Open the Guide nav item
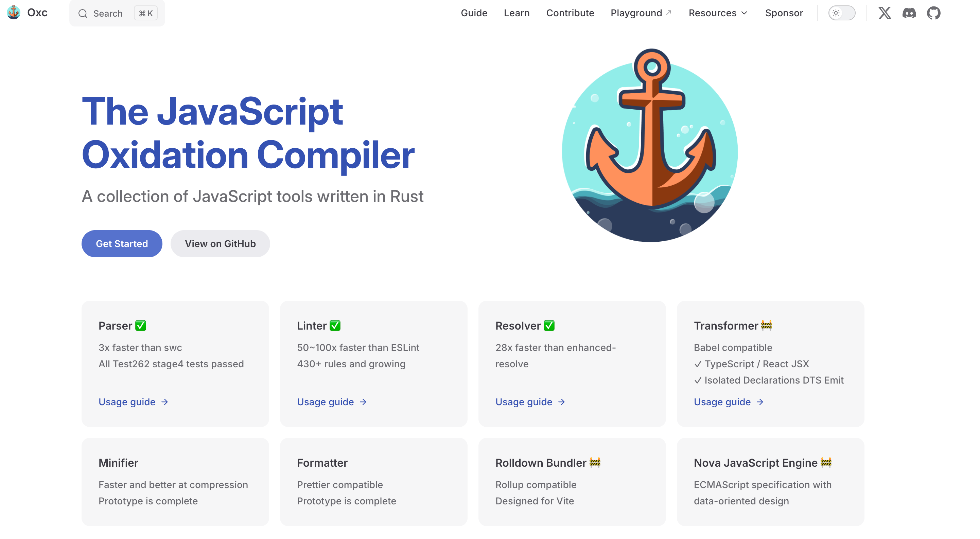This screenshot has height=539, width=980. [x=474, y=13]
